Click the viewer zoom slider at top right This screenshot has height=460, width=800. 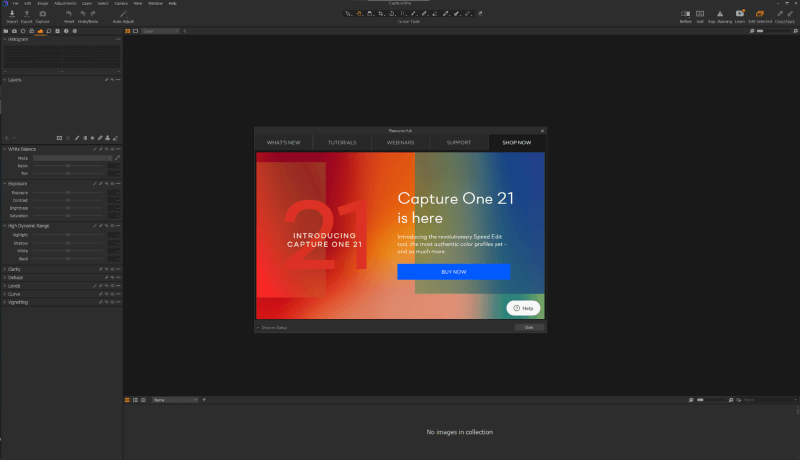click(773, 31)
